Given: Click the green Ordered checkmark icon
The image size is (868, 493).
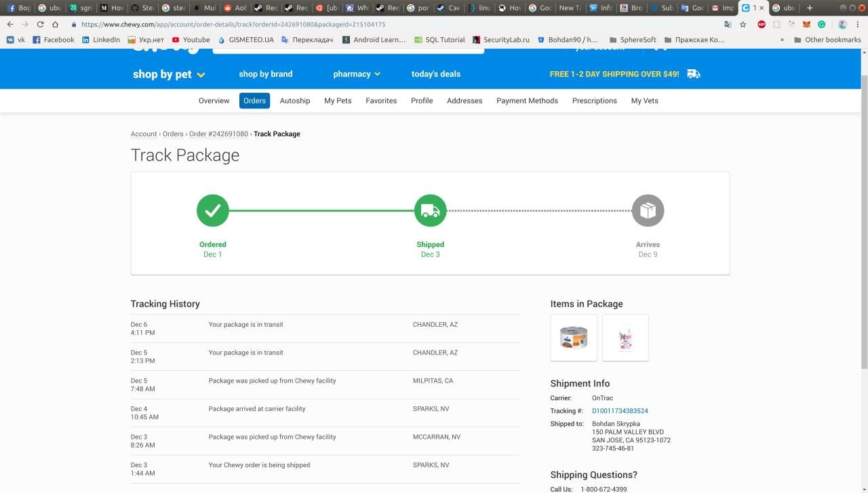Looking at the screenshot, I should coord(212,211).
